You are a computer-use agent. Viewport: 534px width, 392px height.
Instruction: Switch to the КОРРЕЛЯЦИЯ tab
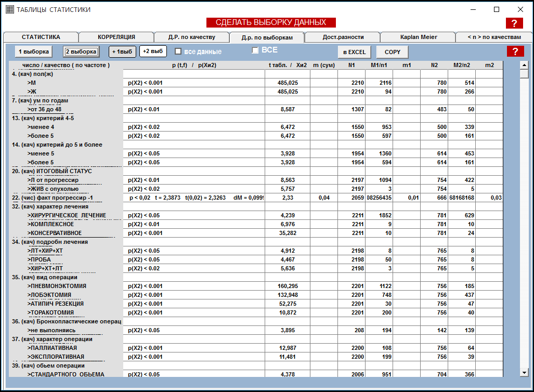pyautogui.click(x=116, y=37)
